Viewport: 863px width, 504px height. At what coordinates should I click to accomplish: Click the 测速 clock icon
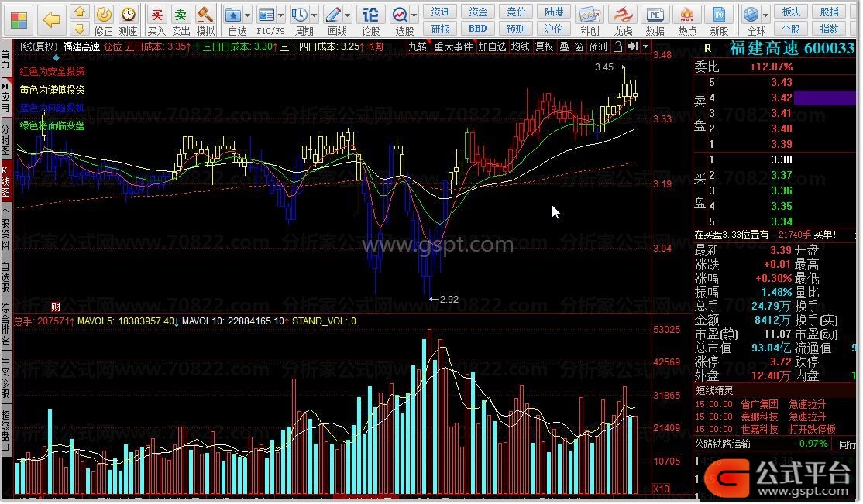(129, 14)
